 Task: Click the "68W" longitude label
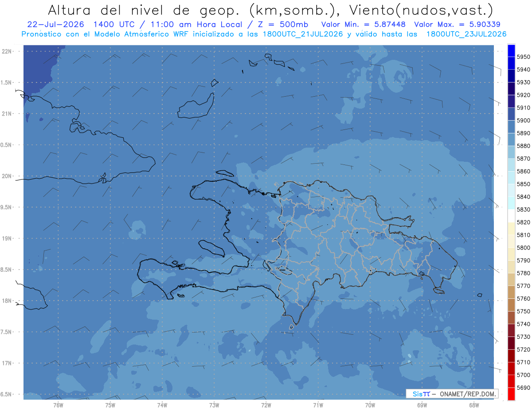pos(474,405)
